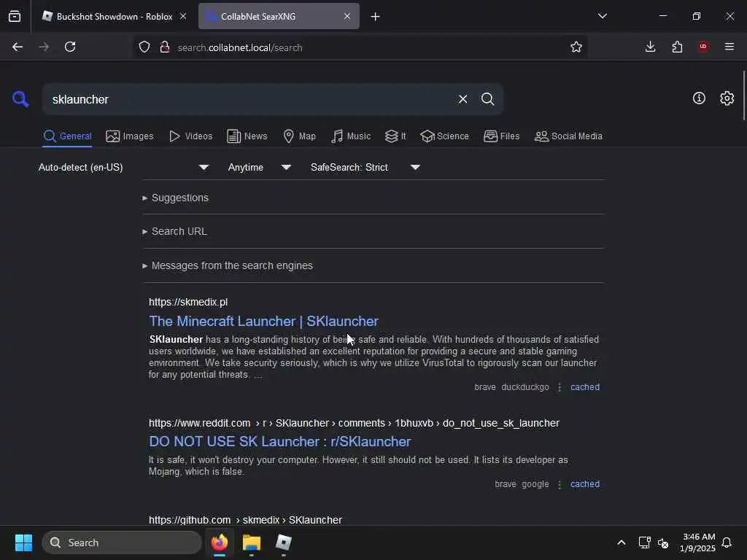Image resolution: width=747 pixels, height=560 pixels.
Task: Open the uBlock Origin extension
Action: (x=703, y=47)
